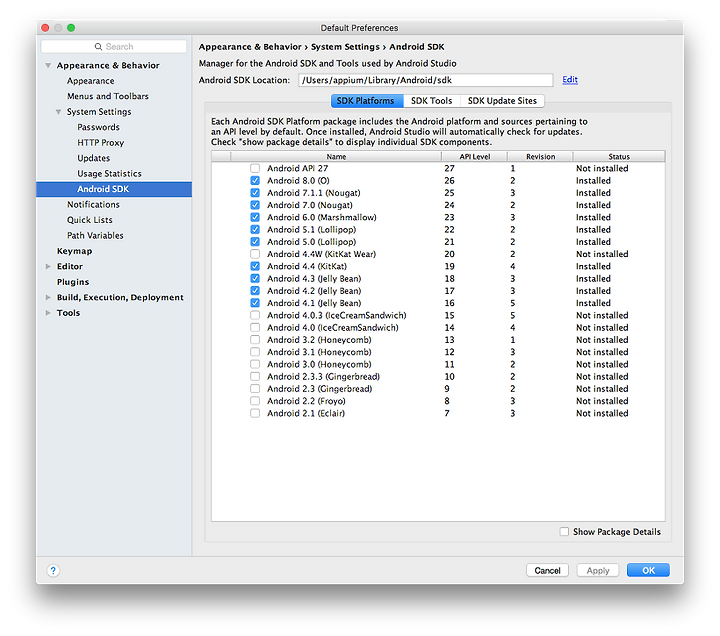Enable Show Package Details checkbox

564,531
